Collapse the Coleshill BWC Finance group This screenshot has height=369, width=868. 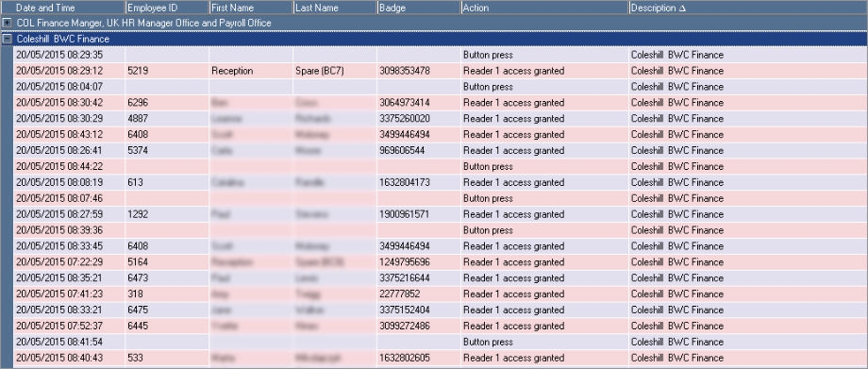pos(8,40)
